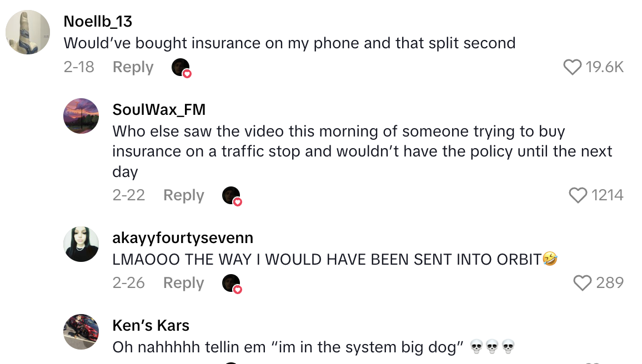Reply to Noellb_13's comment
Viewport: 642px width, 364px height.
click(133, 67)
